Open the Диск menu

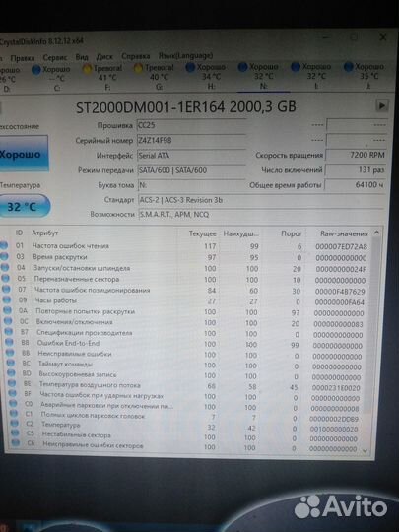(x=104, y=57)
